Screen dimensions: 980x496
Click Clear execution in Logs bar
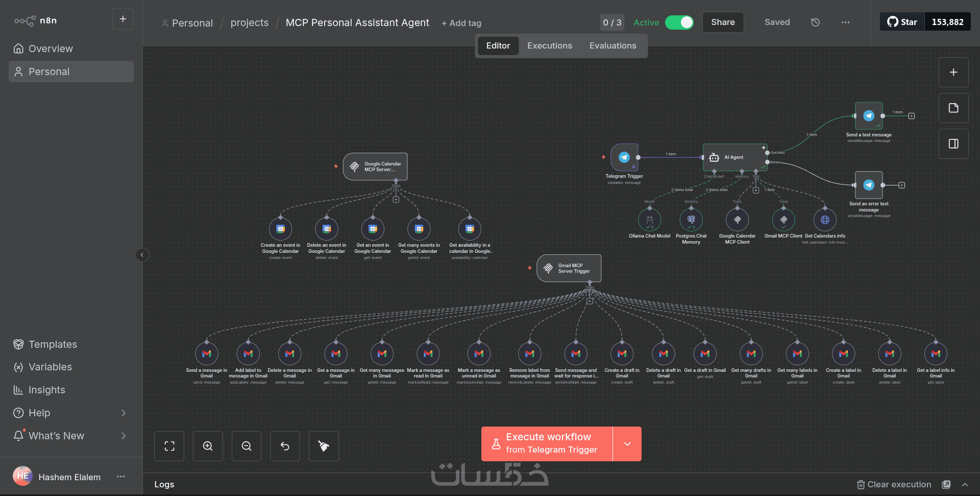(x=894, y=484)
